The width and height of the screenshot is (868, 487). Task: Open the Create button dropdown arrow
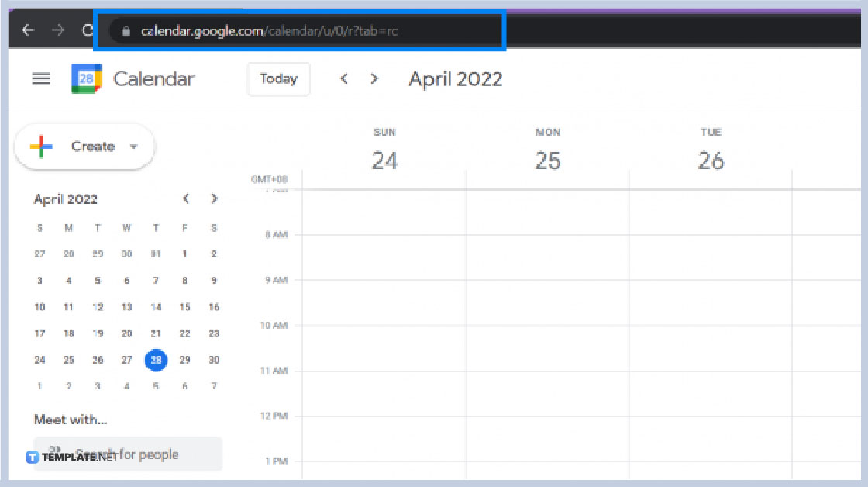[133, 146]
